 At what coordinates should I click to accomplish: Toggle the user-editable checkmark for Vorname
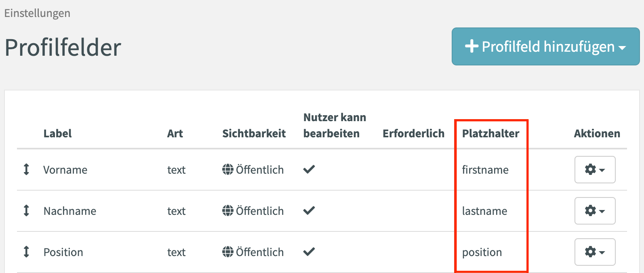[309, 170]
